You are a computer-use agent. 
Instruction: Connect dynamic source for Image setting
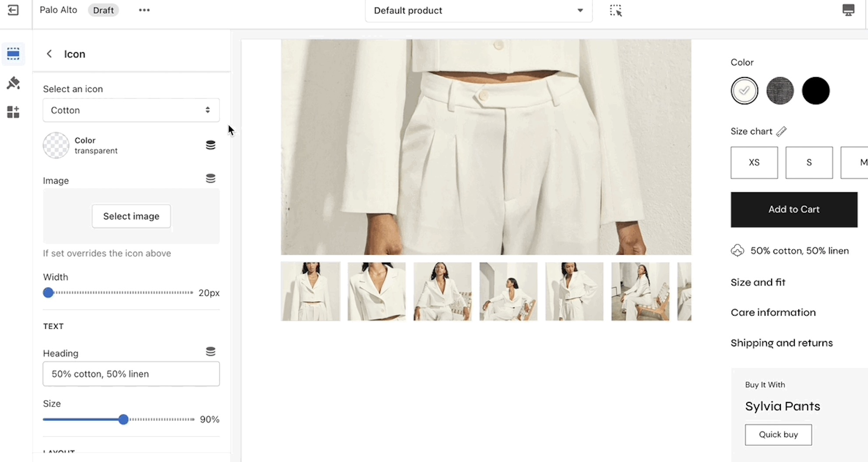click(x=211, y=178)
